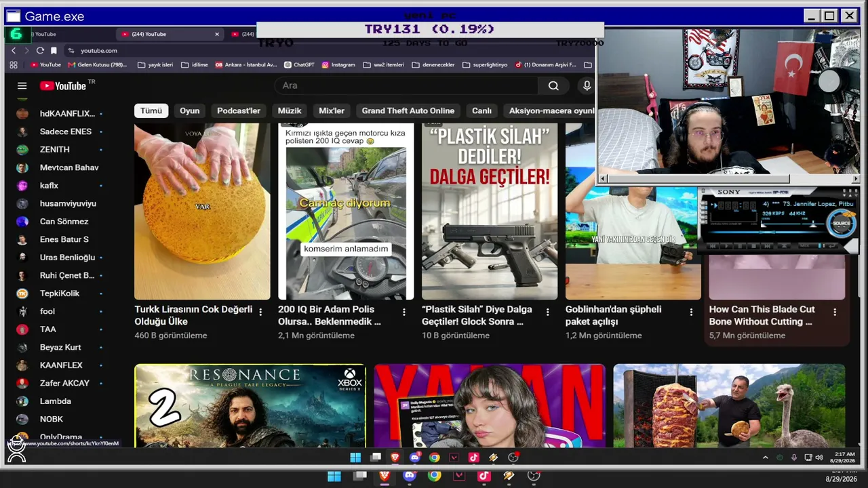Open more options for "Turkk Lirasının Cok Değerli" short
The width and height of the screenshot is (868, 488).
260,312
